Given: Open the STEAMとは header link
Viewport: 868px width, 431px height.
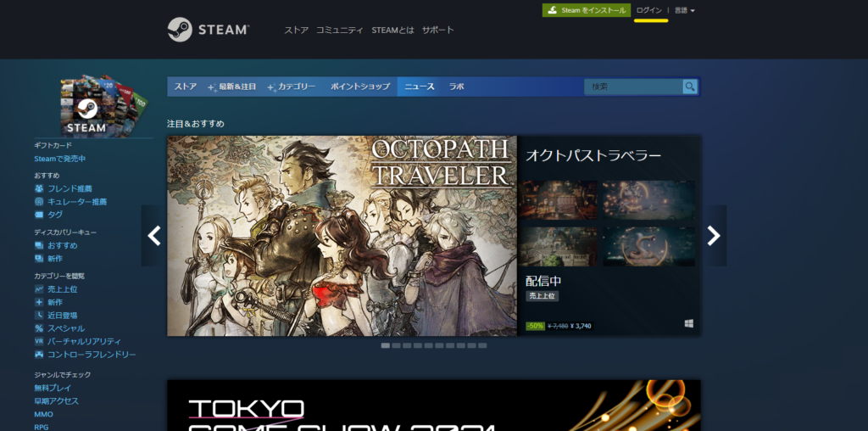Looking at the screenshot, I should click(392, 30).
